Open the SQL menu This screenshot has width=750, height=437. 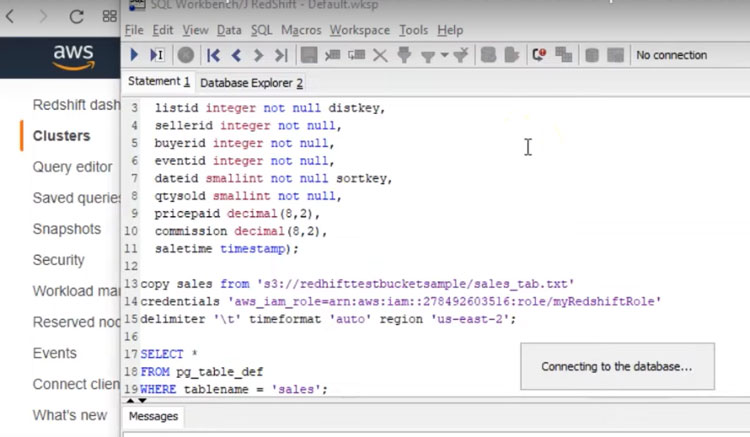coord(261,30)
